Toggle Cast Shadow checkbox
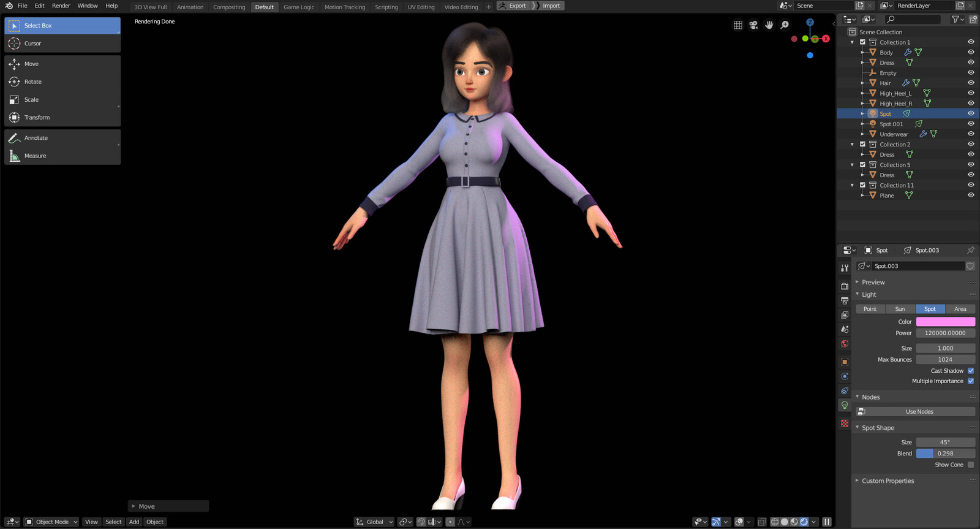The width and height of the screenshot is (980, 529). pyautogui.click(x=971, y=371)
